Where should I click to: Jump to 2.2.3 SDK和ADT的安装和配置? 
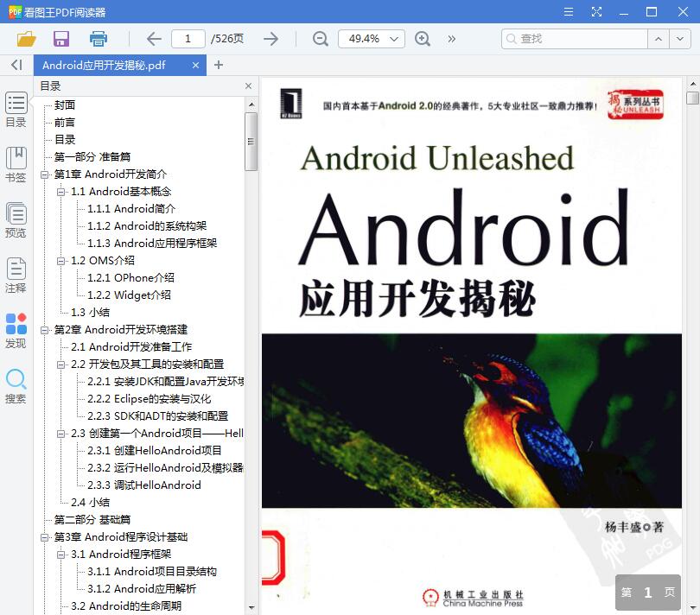(x=157, y=416)
